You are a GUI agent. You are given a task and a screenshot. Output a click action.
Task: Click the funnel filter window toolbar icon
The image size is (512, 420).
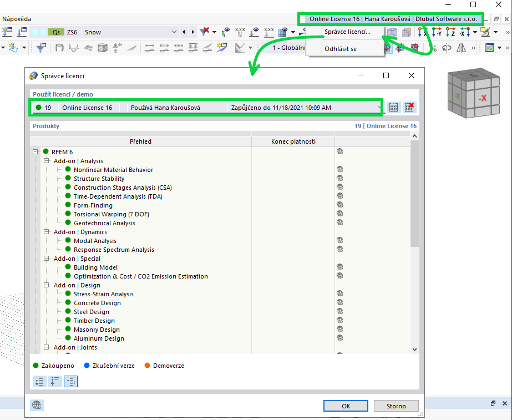point(41,48)
